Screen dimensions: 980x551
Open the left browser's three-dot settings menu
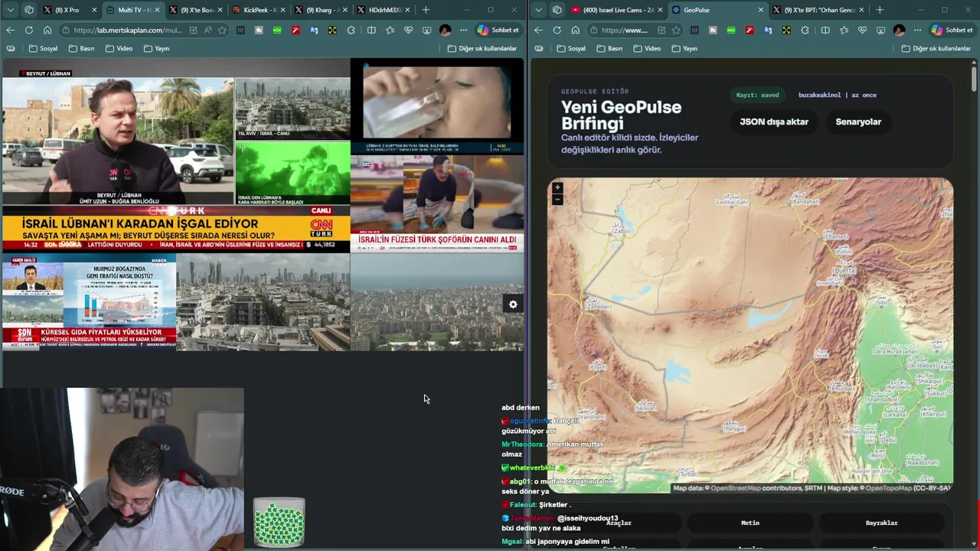(x=463, y=30)
